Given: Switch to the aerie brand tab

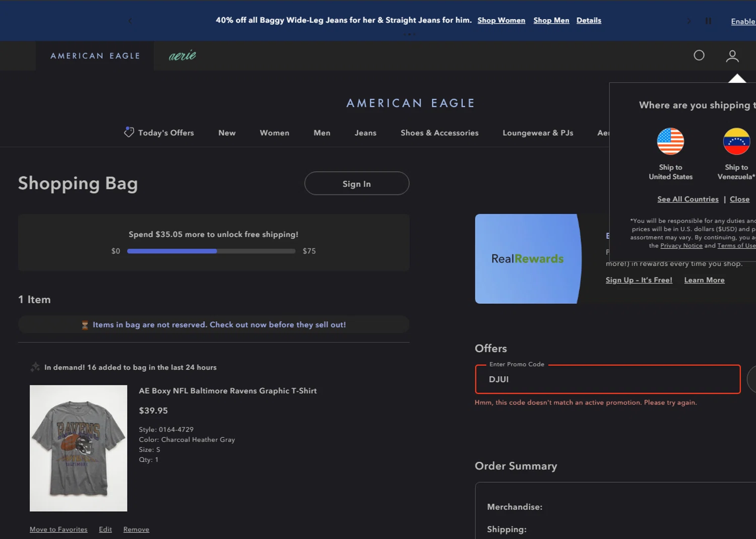Looking at the screenshot, I should tap(182, 56).
